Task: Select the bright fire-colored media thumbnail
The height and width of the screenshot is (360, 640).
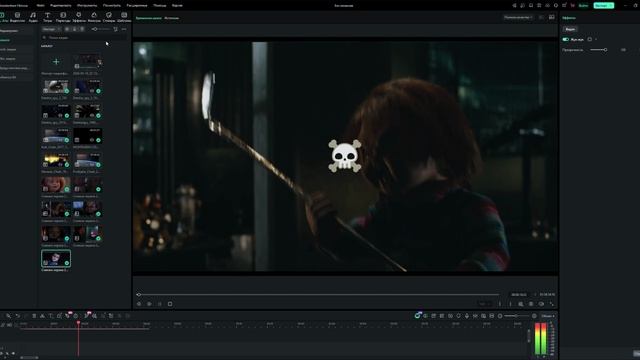Action: [x=56, y=160]
